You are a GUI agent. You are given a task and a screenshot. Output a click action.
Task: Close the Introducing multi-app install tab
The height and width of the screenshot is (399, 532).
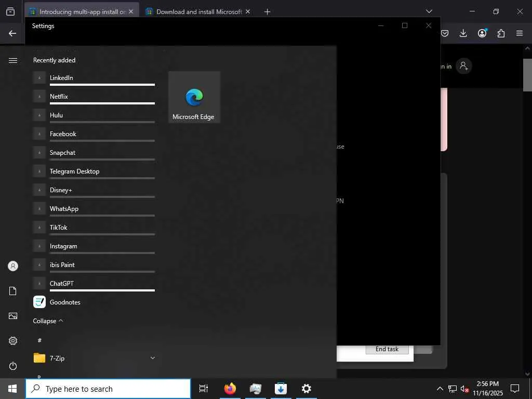[131, 11]
